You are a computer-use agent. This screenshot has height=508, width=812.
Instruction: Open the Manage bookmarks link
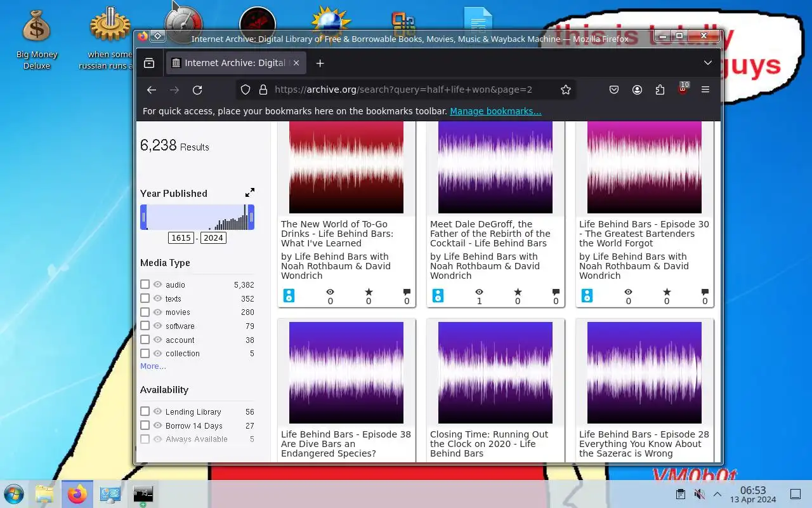495,111
